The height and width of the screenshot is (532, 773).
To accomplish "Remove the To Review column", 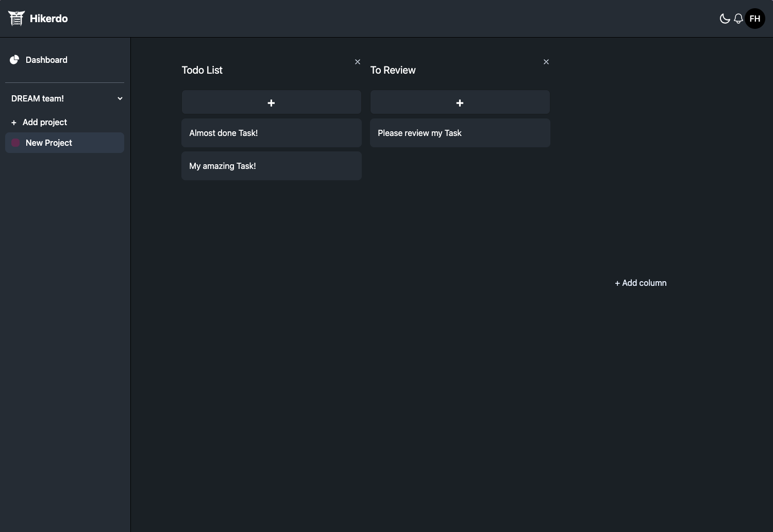I will tap(546, 62).
